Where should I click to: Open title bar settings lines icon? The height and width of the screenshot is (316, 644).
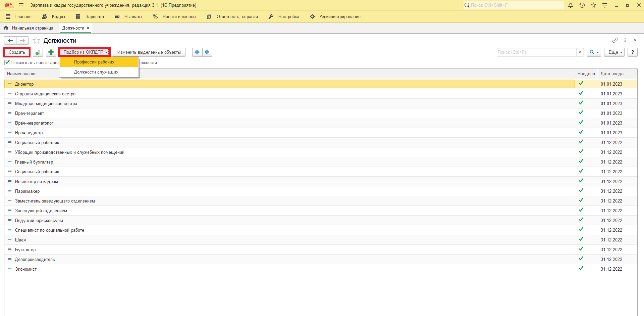605,5
